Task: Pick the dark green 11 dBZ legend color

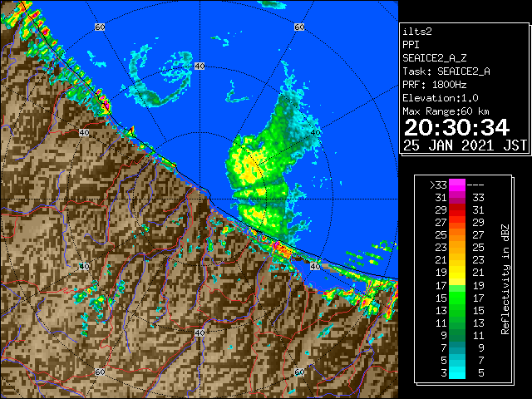Action: 457,323
